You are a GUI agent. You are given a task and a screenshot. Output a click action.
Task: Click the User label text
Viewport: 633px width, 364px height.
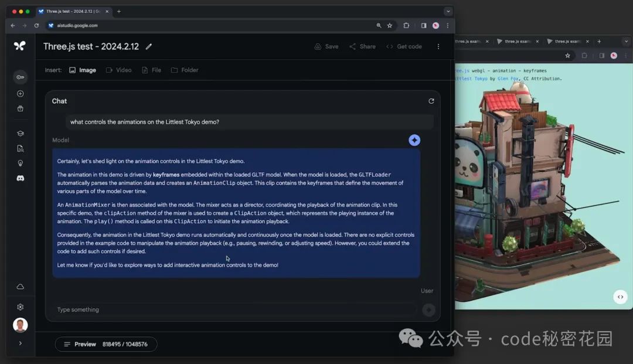pos(427,291)
